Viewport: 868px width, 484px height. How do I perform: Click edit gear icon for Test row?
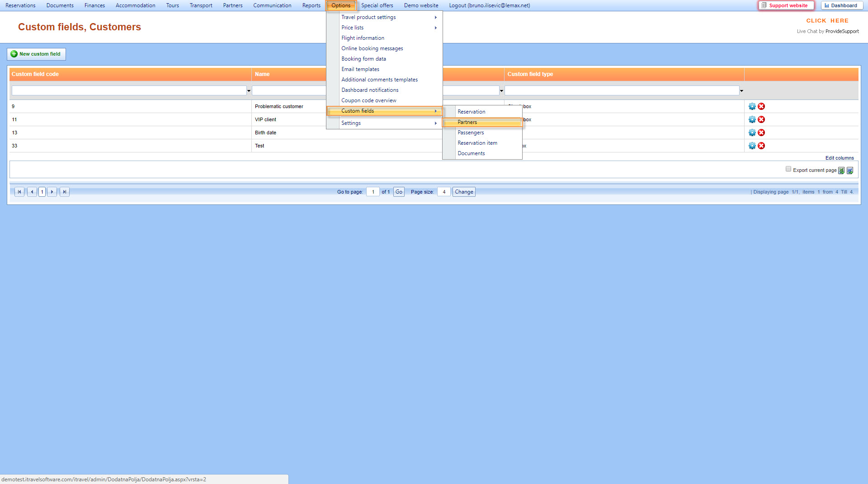click(752, 146)
